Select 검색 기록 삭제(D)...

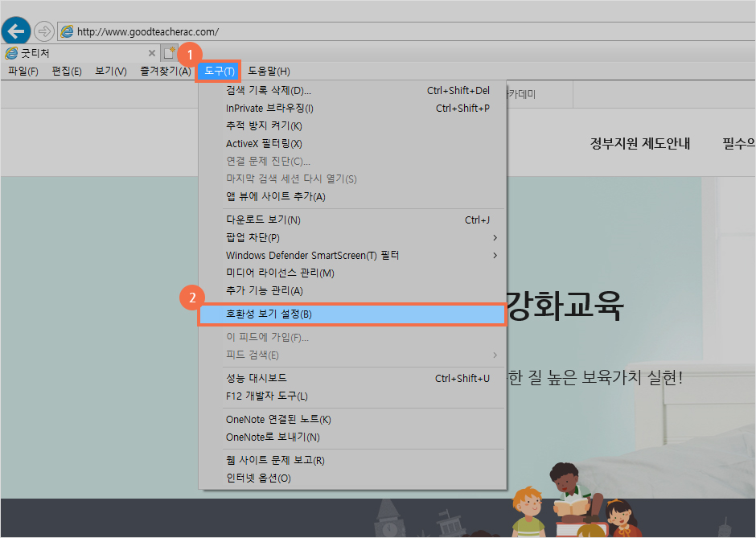click(352, 91)
